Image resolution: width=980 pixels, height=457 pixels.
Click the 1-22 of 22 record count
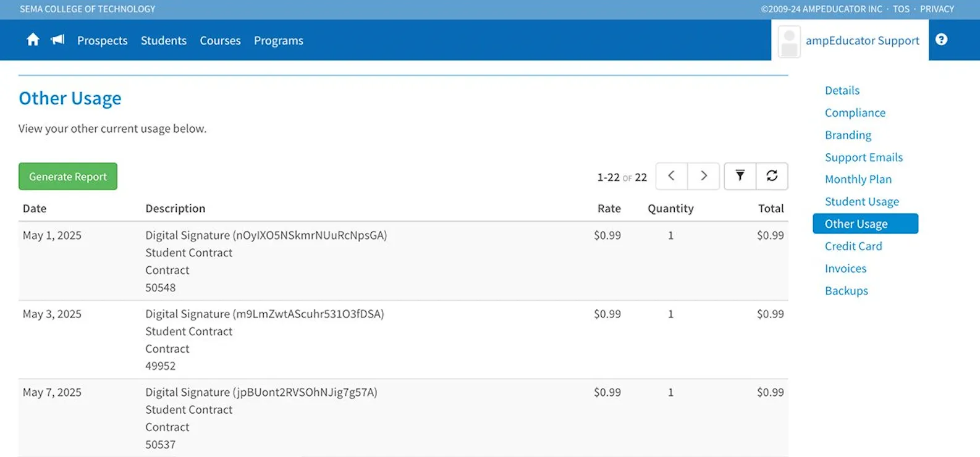click(622, 177)
